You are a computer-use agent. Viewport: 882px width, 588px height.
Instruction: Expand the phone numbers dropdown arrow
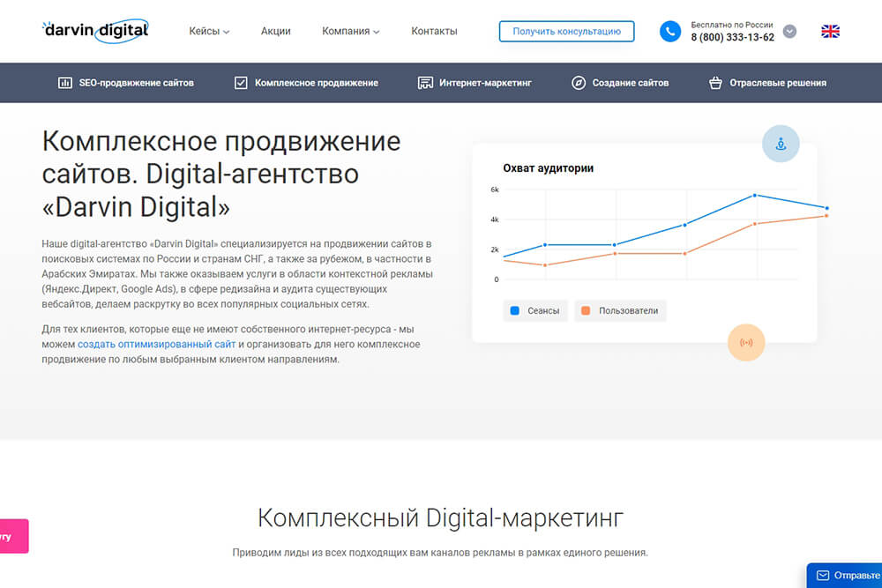pos(789,32)
